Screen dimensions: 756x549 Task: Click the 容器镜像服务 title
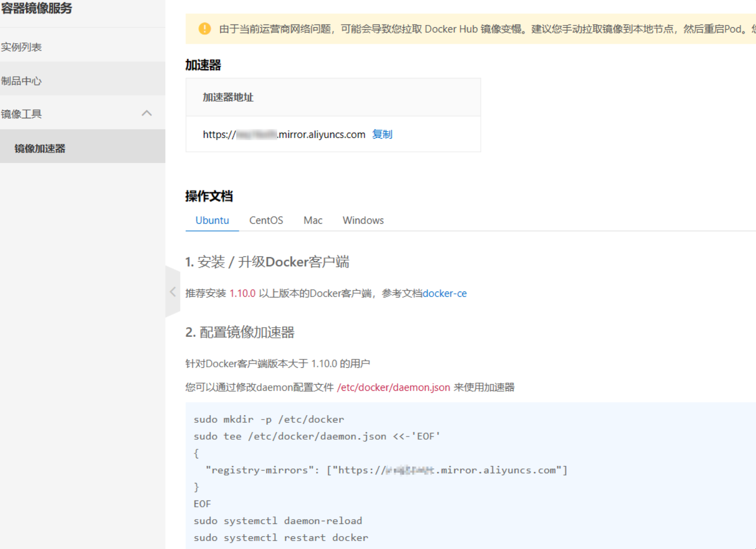(x=36, y=9)
